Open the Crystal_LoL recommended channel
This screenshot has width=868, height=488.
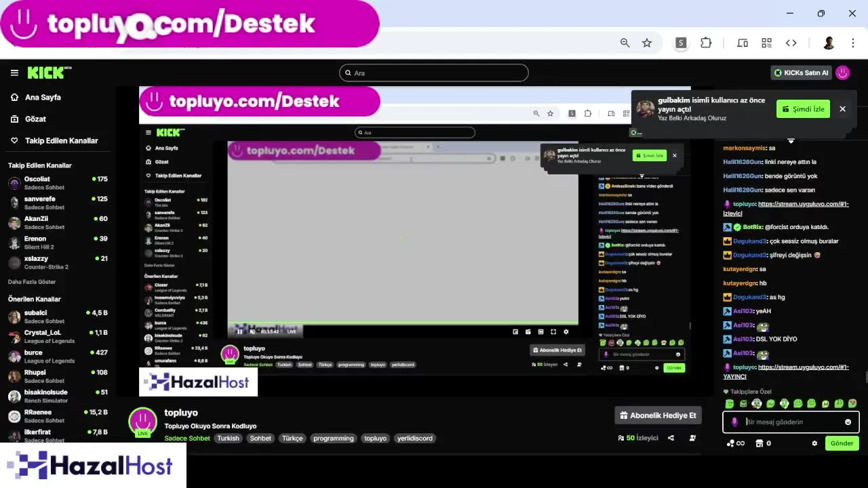pos(58,336)
